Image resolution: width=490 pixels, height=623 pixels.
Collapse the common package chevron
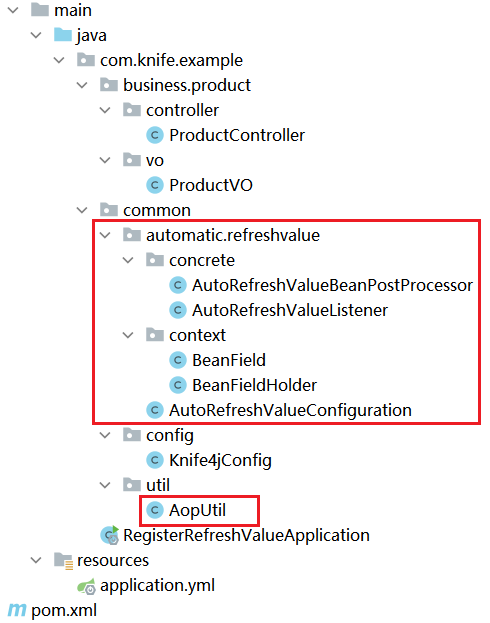[x=82, y=210]
